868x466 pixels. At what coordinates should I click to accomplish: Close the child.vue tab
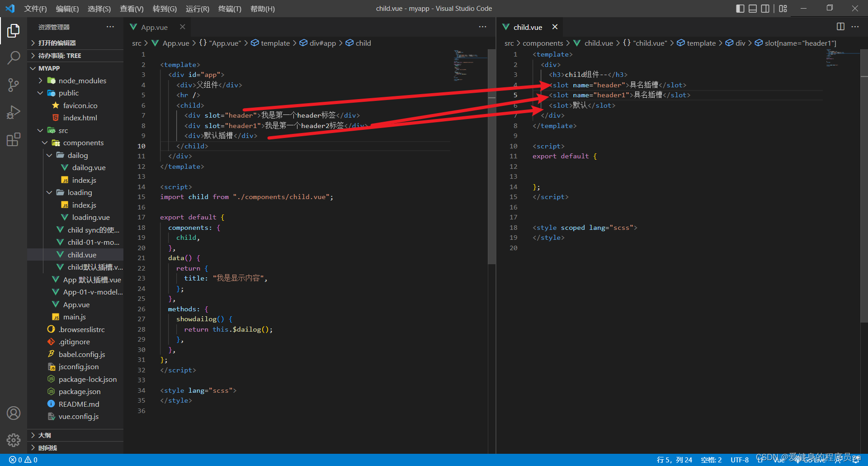(x=555, y=27)
